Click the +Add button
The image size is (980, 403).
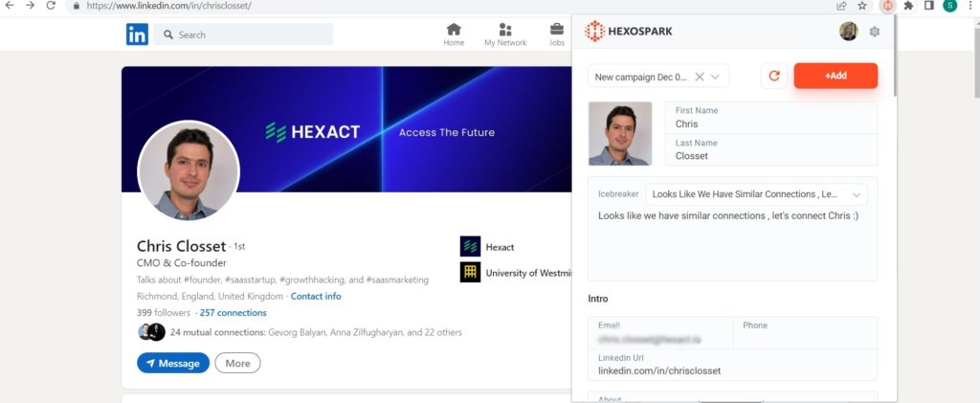click(835, 76)
